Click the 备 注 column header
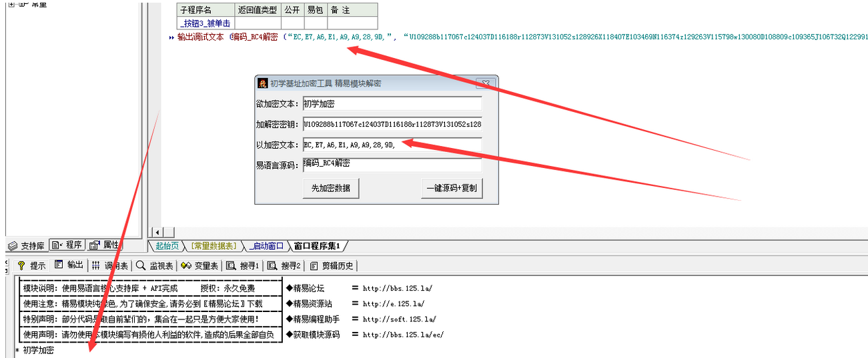 pyautogui.click(x=352, y=10)
